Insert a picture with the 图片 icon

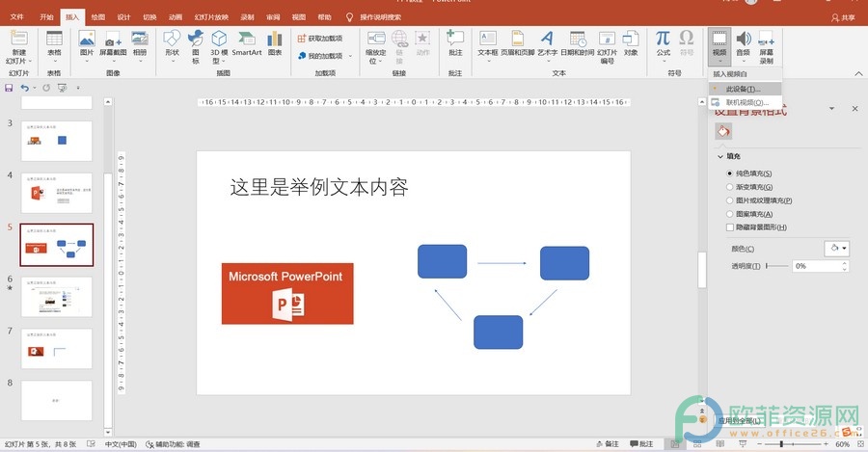(x=87, y=39)
